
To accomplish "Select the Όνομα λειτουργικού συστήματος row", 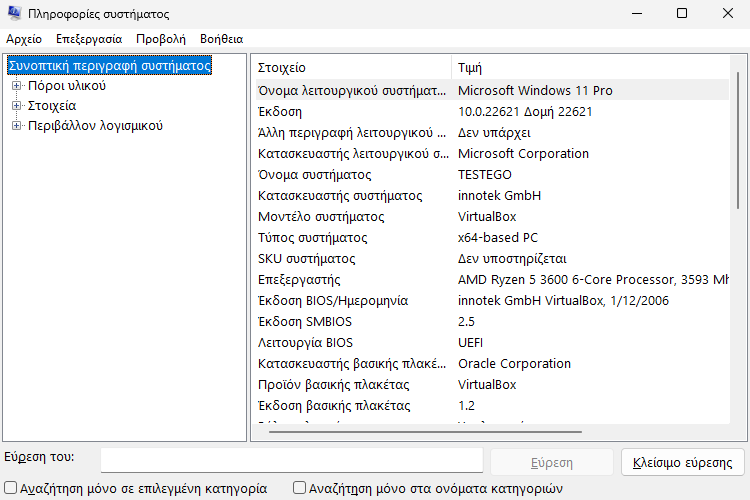I will pos(492,90).
